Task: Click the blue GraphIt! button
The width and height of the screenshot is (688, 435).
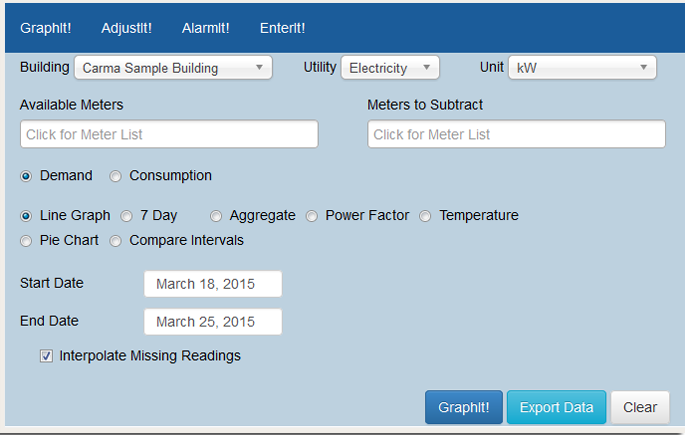Action: (x=464, y=407)
